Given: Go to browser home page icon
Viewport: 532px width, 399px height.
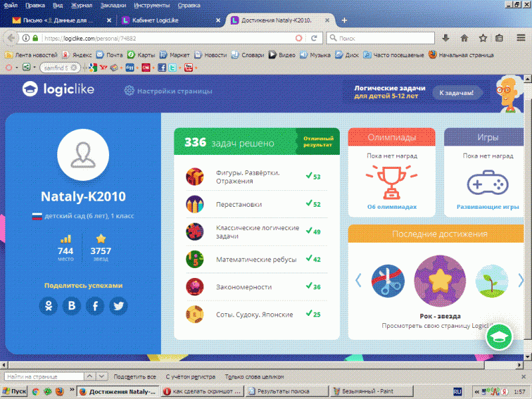Looking at the screenshot, I should [x=464, y=38].
